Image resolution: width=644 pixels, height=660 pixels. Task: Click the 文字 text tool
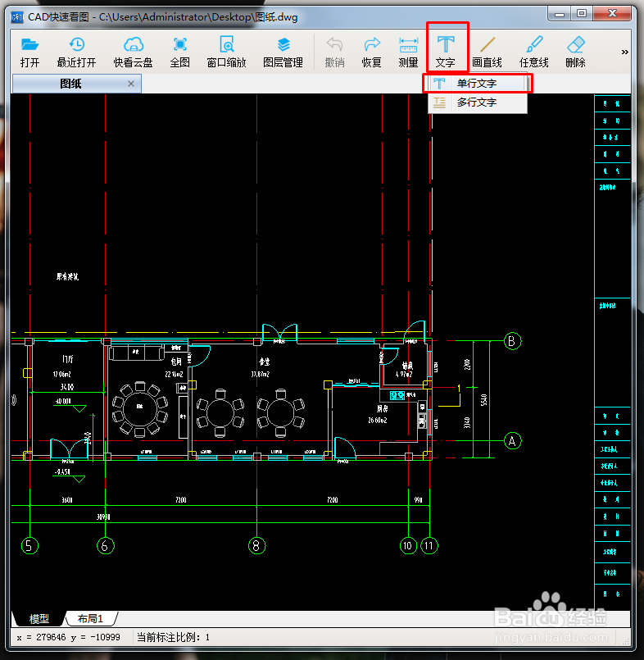coord(446,52)
